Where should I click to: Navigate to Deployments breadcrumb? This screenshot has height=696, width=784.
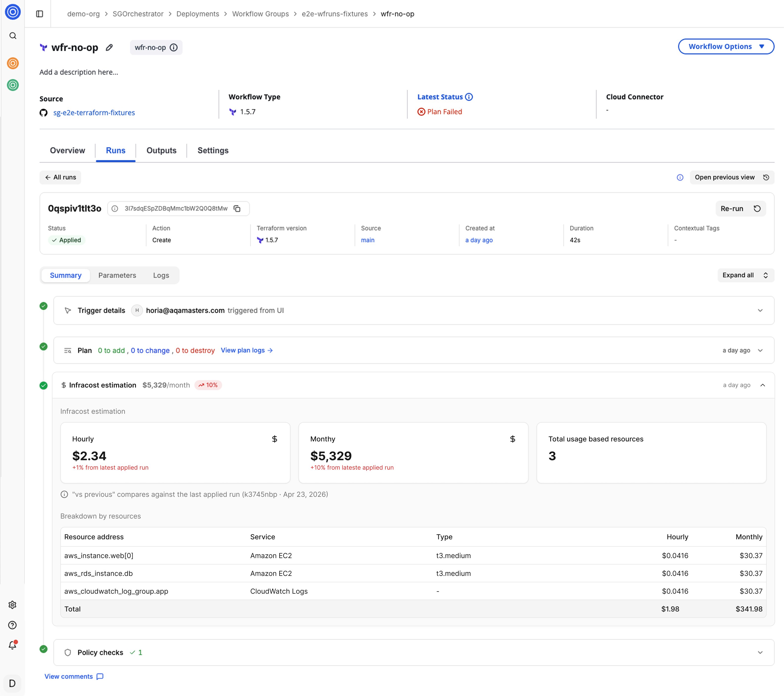pos(198,14)
